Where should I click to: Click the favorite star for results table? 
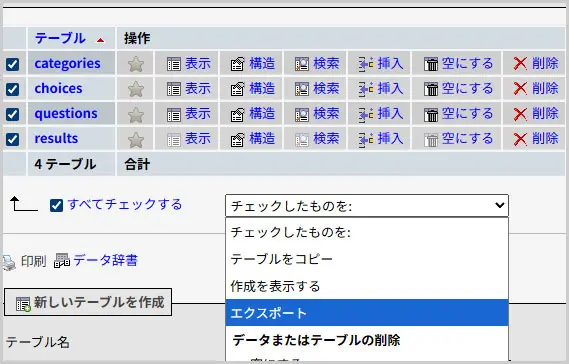[x=136, y=139]
